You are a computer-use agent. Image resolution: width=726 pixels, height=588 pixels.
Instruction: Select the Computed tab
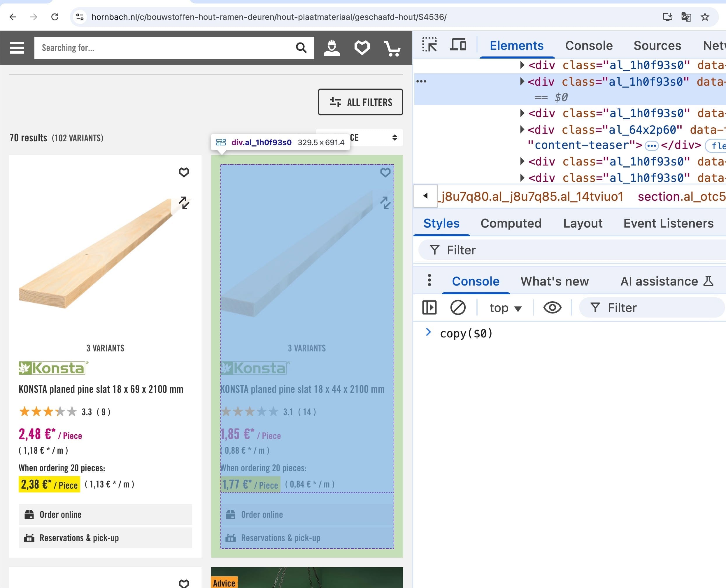click(x=511, y=223)
